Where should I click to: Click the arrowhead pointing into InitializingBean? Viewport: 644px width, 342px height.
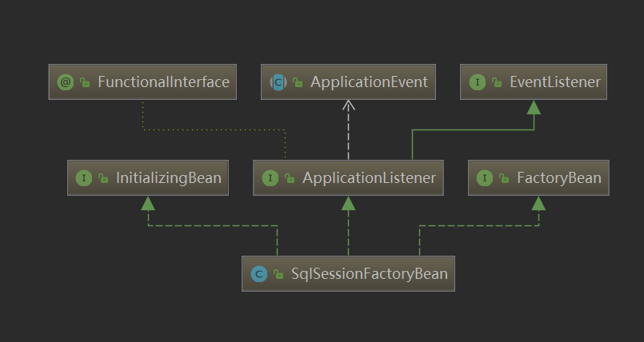[148, 204]
